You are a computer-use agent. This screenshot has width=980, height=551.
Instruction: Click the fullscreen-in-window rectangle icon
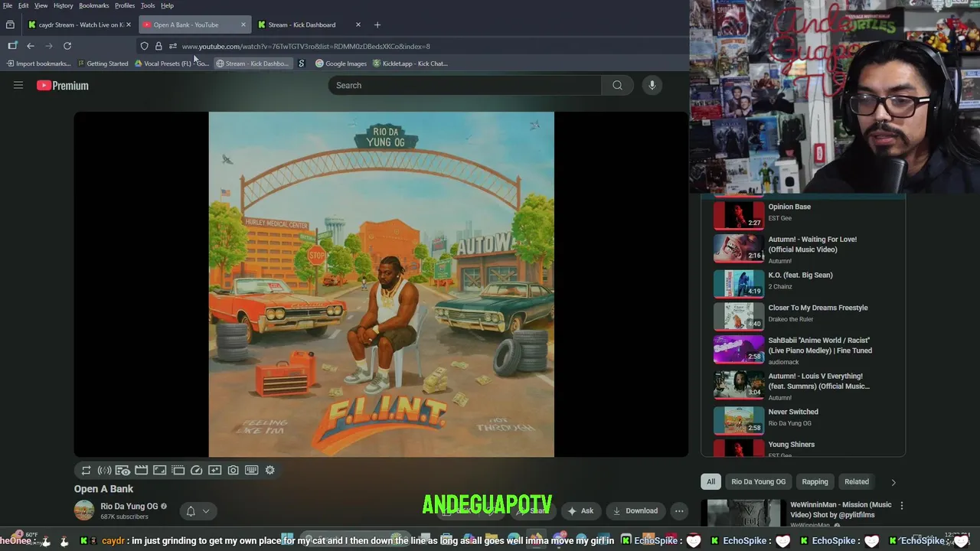click(159, 470)
